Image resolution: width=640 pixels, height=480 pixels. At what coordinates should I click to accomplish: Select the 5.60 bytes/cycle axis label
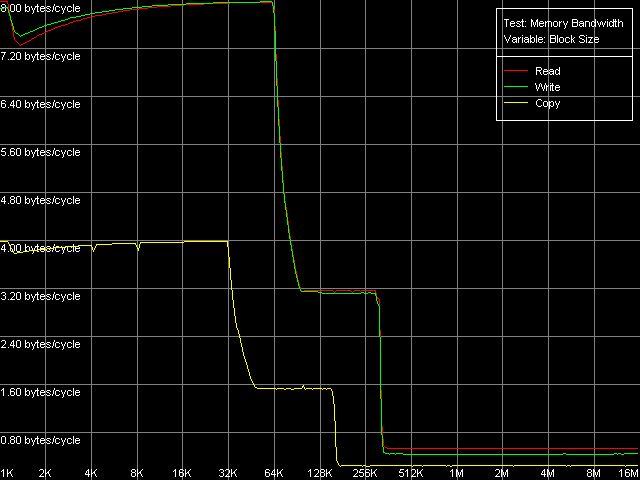(x=40, y=152)
